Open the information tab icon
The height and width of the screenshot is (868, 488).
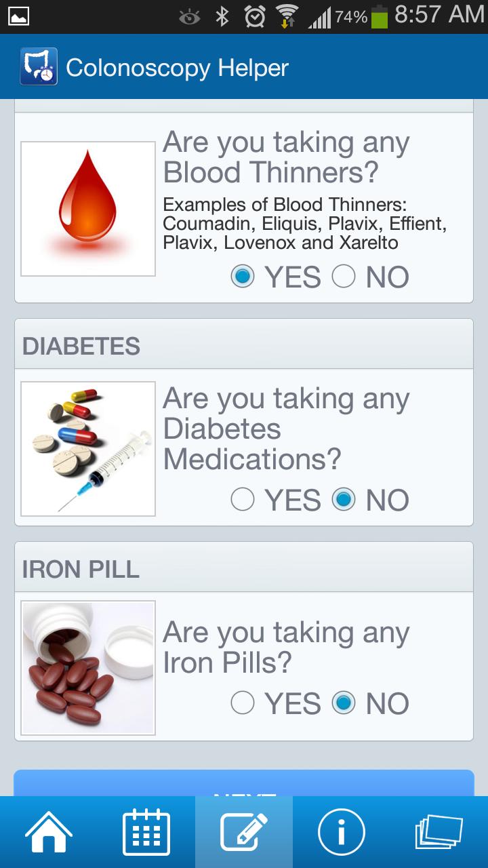click(342, 831)
